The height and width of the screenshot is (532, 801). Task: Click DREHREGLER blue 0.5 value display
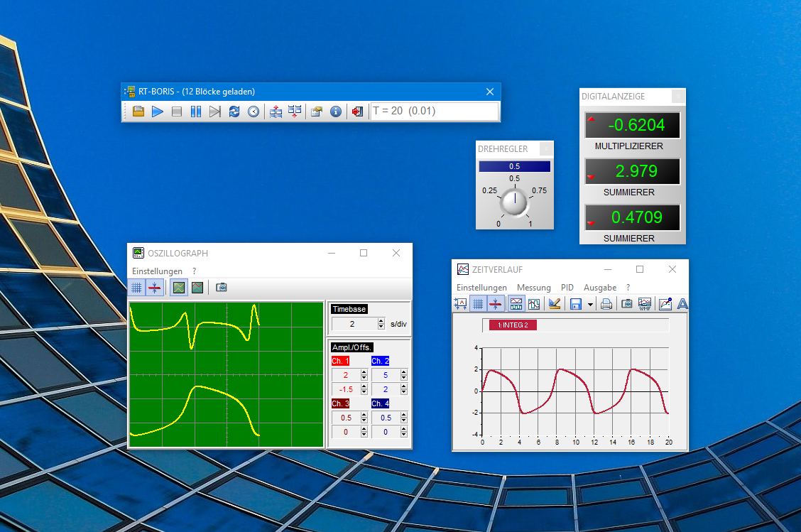click(x=514, y=167)
